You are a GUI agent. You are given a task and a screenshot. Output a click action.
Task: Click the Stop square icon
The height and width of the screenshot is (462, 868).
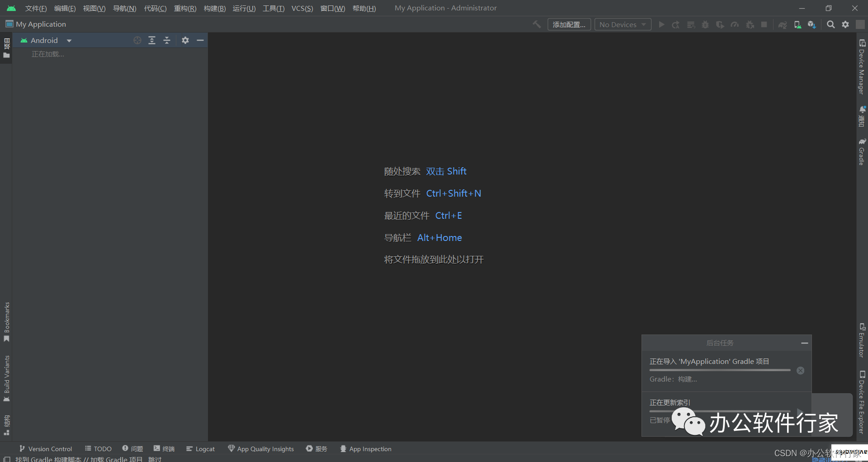(764, 24)
